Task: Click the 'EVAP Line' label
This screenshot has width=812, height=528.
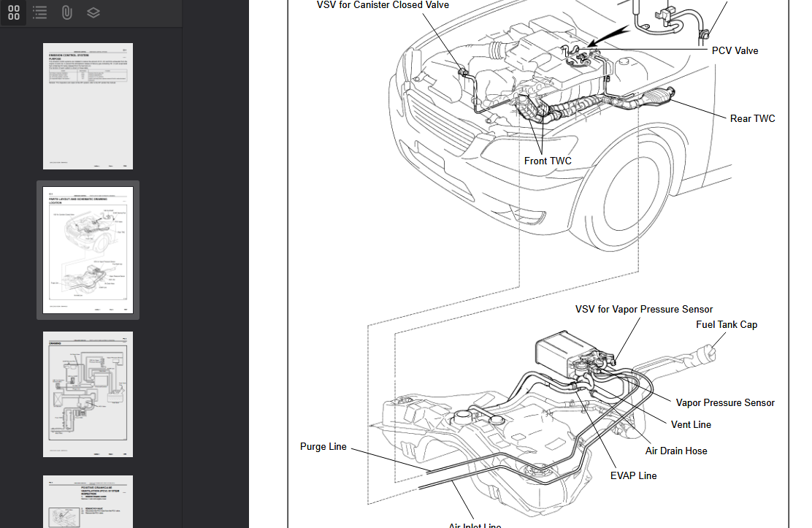Action: pyautogui.click(x=633, y=475)
